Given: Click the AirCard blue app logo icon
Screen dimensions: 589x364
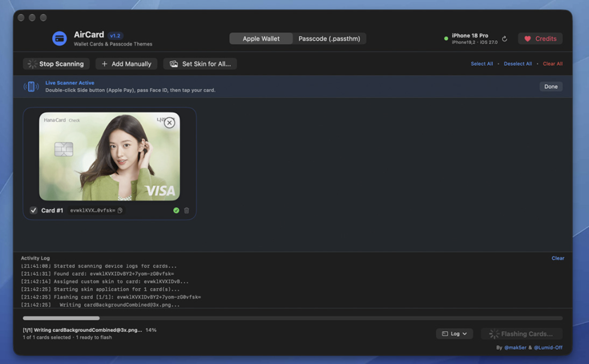Looking at the screenshot, I should pos(59,38).
